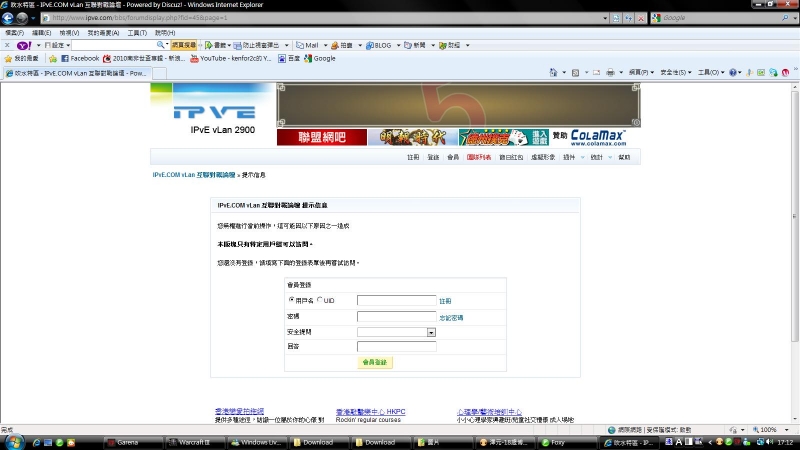Click the username input field
800x450 pixels.
(396, 300)
